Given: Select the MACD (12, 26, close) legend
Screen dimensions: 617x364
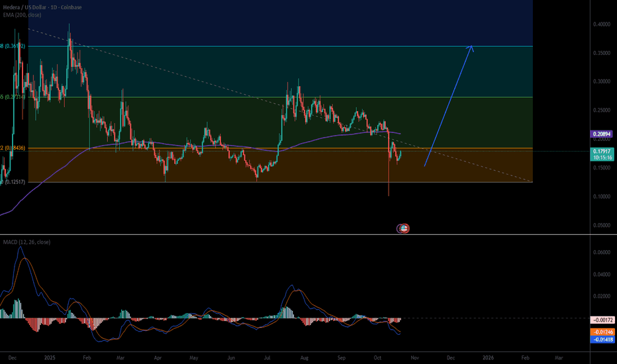Looking at the screenshot, I should [26, 242].
